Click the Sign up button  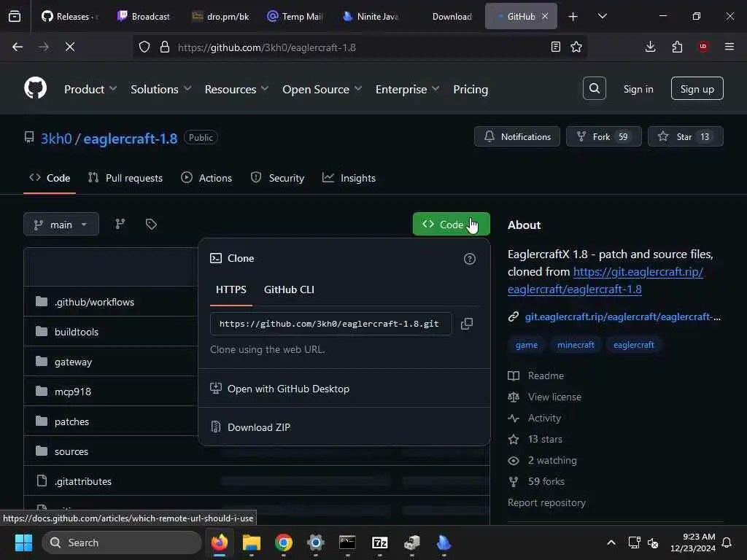[697, 88]
